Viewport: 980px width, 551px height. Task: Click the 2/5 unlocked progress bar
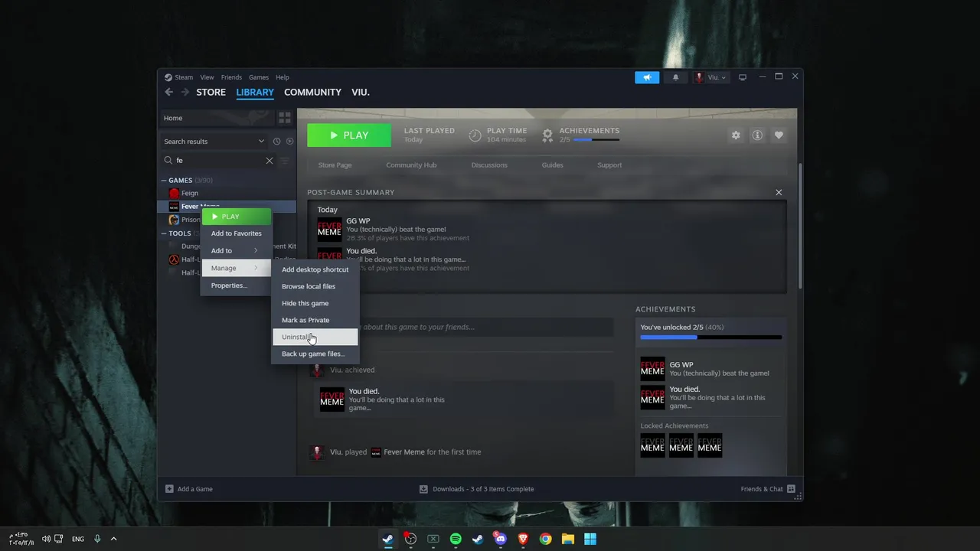pyautogui.click(x=711, y=337)
